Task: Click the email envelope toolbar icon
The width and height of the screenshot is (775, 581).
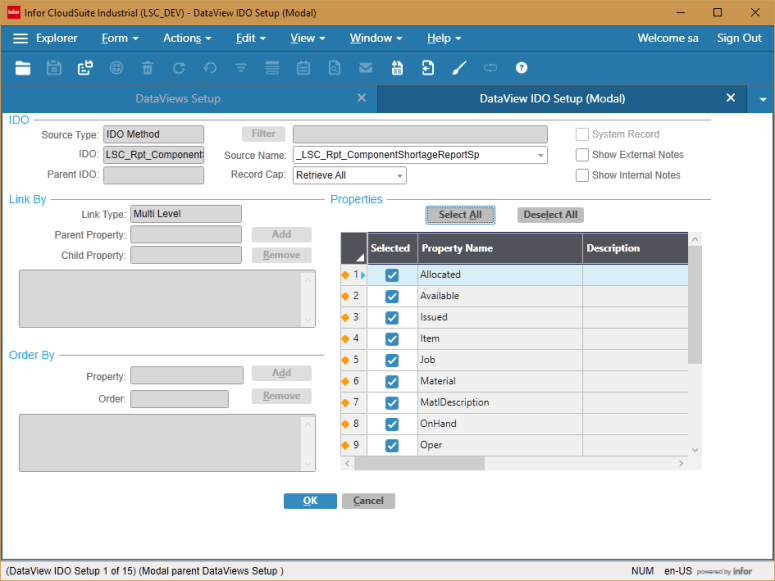Action: 366,68
